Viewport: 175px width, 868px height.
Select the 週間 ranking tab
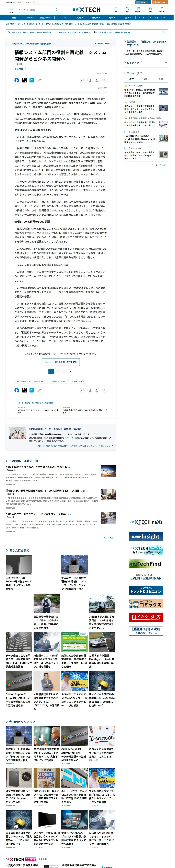click(x=161, y=79)
